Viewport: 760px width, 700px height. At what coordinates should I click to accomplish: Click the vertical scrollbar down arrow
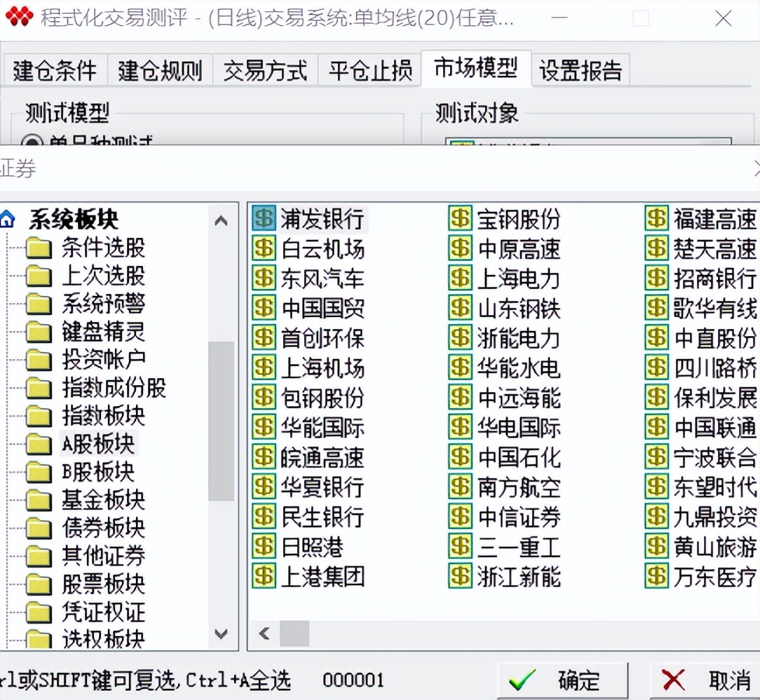(221, 633)
